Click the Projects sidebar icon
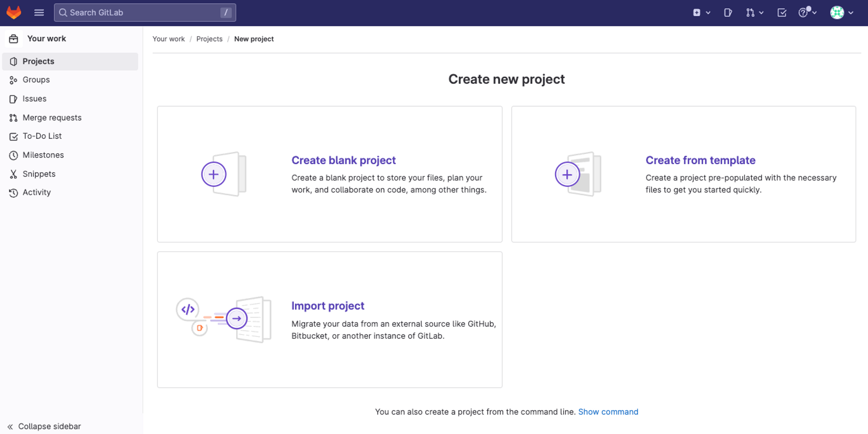Screen dimensions: 868x434 click(13, 62)
